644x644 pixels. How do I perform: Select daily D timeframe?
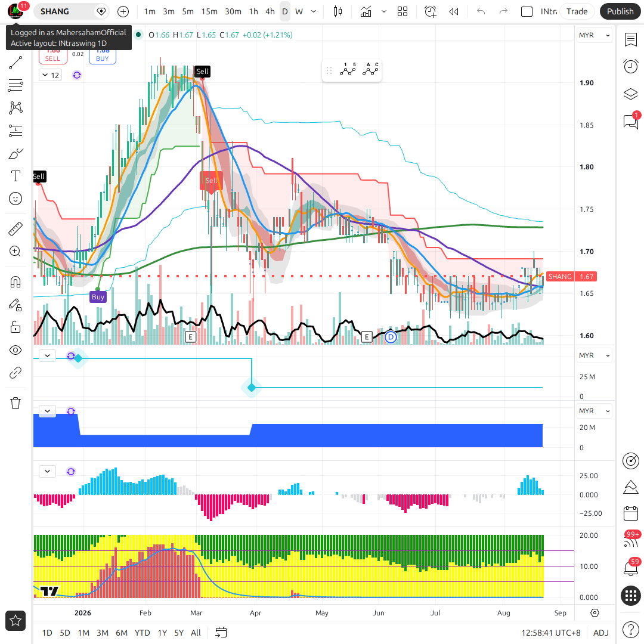(x=284, y=11)
